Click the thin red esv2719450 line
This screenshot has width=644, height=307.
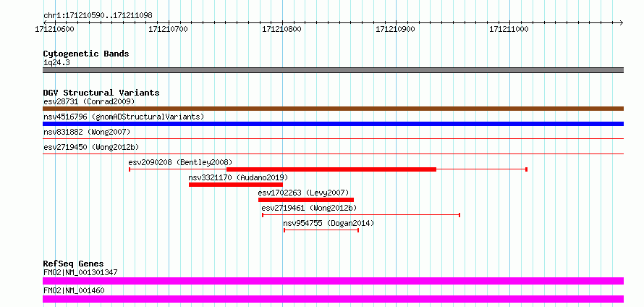[x=333, y=154]
